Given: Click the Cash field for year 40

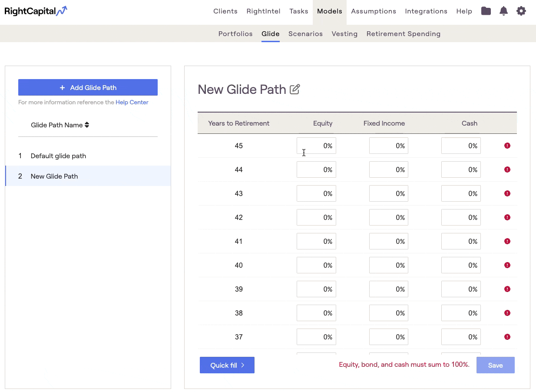Looking at the screenshot, I should (461, 266).
